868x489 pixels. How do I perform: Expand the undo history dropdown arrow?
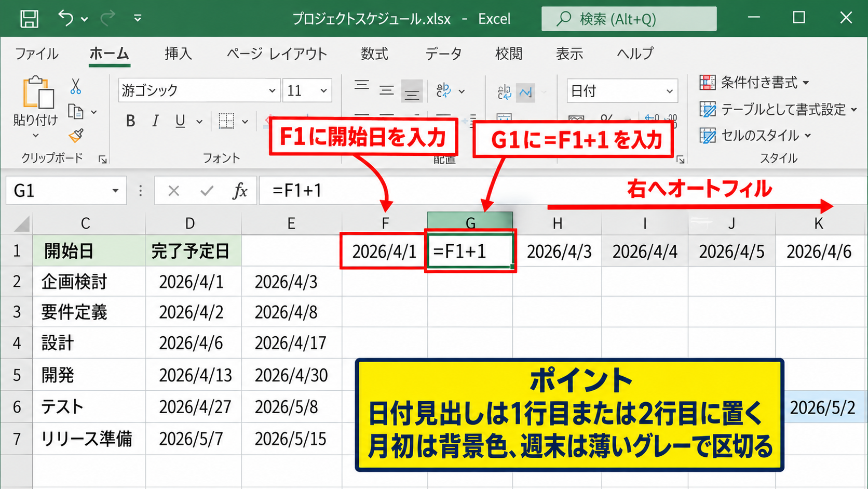[x=84, y=19]
